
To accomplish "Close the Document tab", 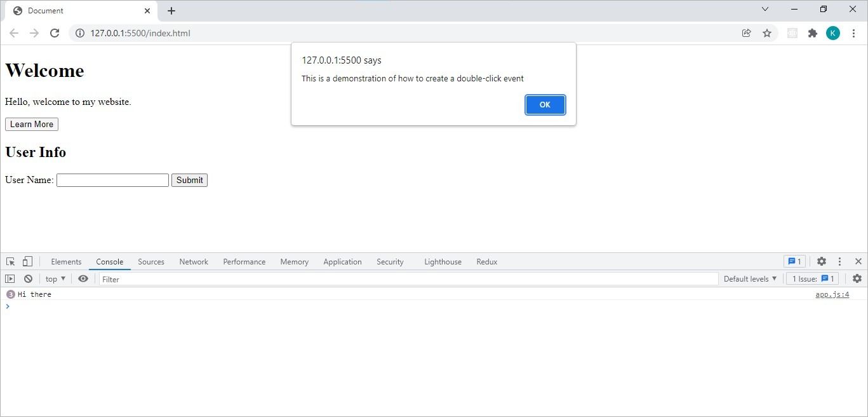I will [147, 11].
